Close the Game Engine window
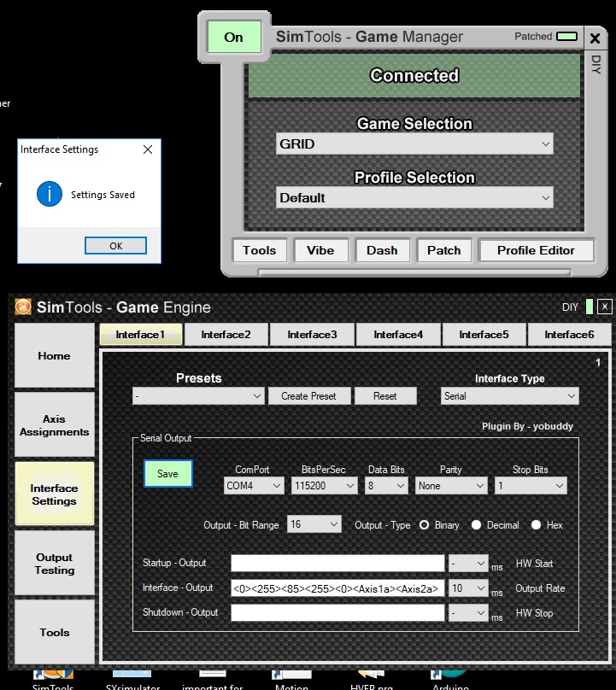The height and width of the screenshot is (690, 616). (605, 307)
